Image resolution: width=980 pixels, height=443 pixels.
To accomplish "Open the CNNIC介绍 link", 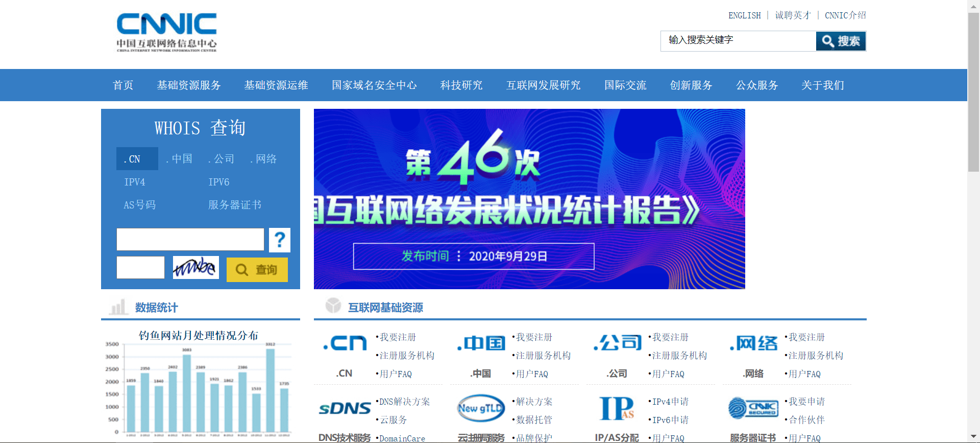I will tap(845, 15).
